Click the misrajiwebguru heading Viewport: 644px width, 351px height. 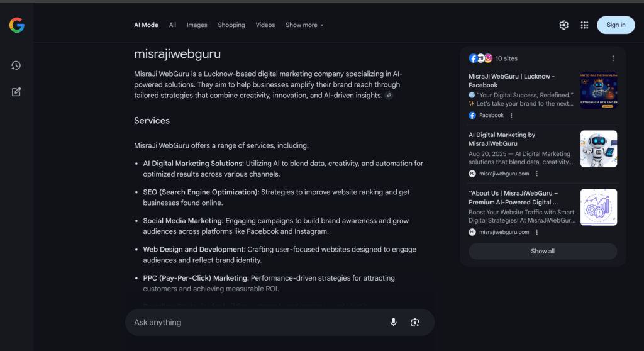point(177,54)
